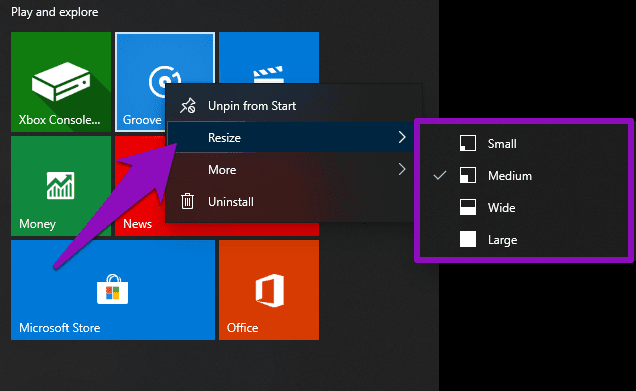Click the Xbox Console... tile label

(60, 120)
